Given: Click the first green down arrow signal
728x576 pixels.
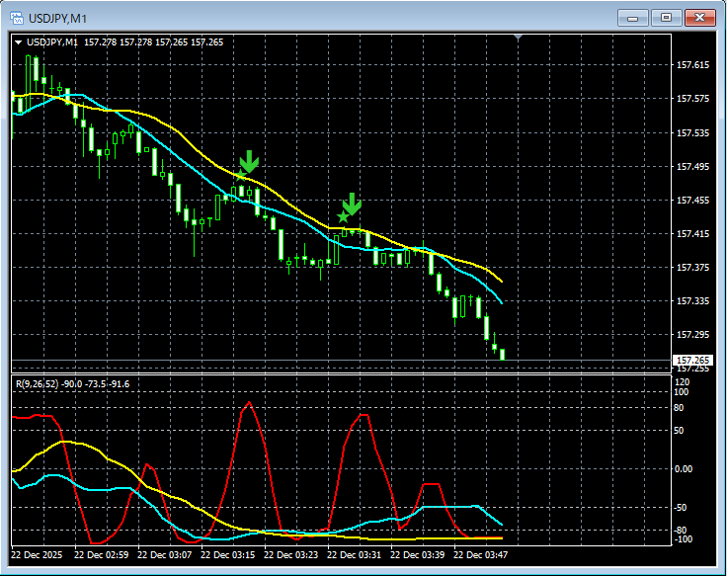Looking at the screenshot, I should pyautogui.click(x=249, y=161).
